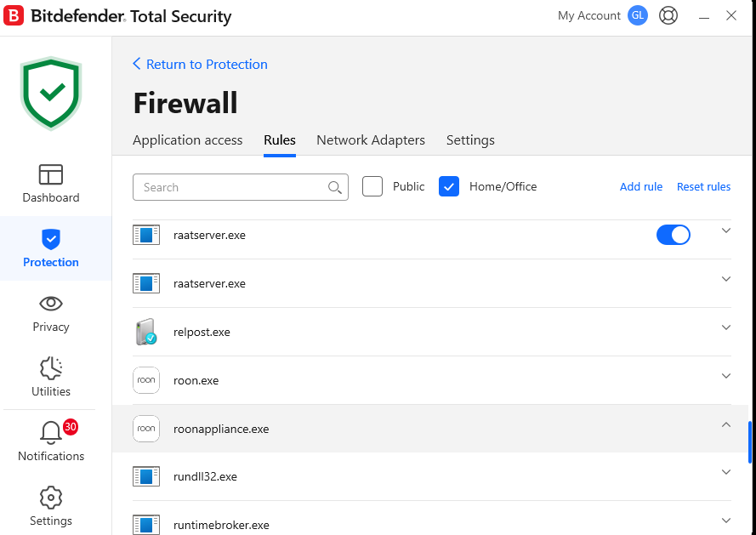
Task: Expand the relpost.exe rule
Action: click(x=725, y=327)
